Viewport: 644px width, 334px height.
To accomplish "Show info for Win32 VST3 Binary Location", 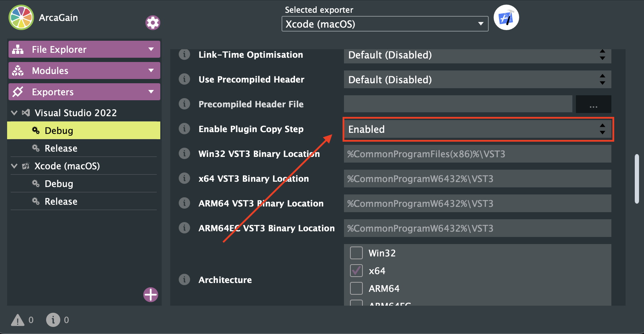I will 184,153.
